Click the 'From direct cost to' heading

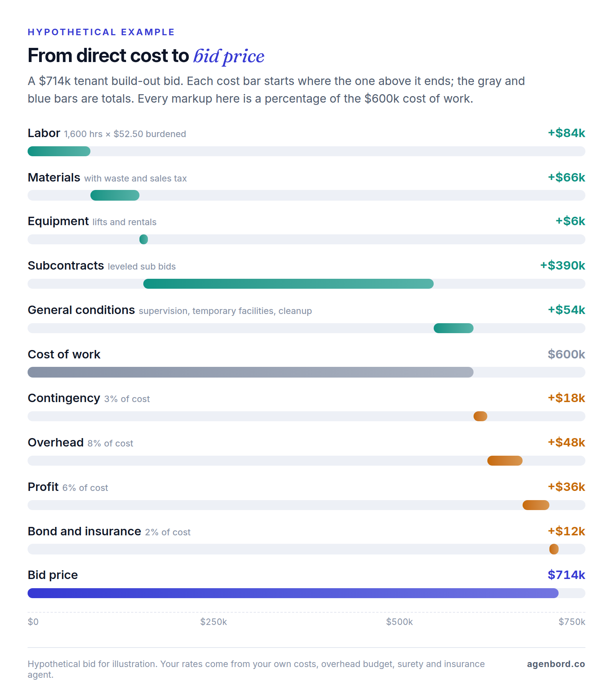108,56
